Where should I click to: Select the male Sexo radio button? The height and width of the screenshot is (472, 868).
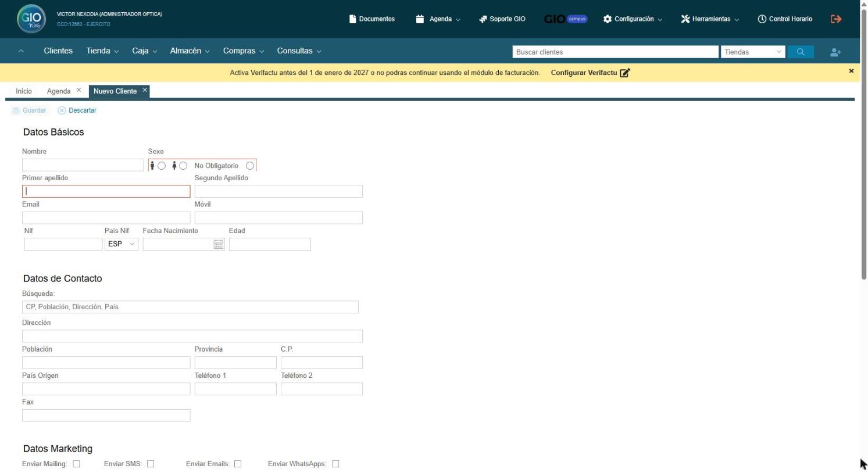(x=162, y=166)
